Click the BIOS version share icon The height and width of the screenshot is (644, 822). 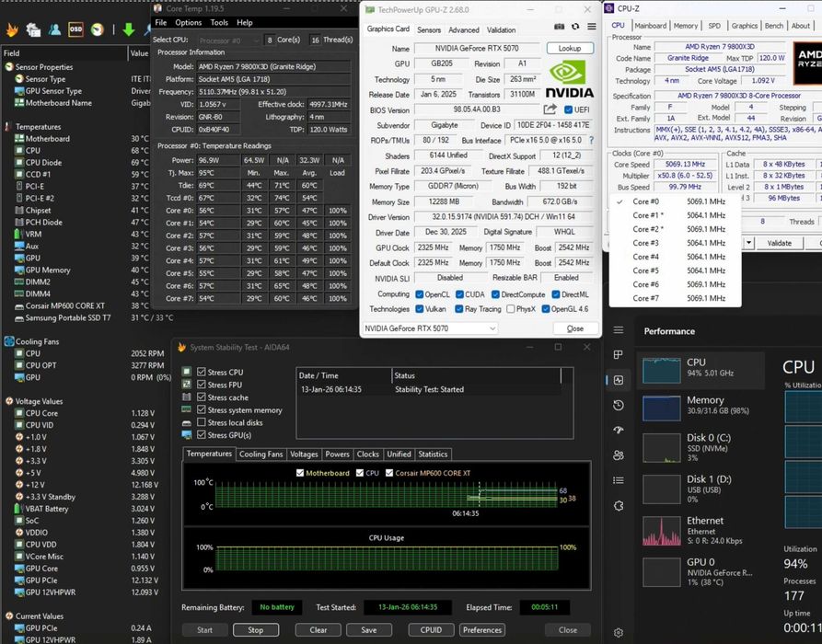pos(550,109)
